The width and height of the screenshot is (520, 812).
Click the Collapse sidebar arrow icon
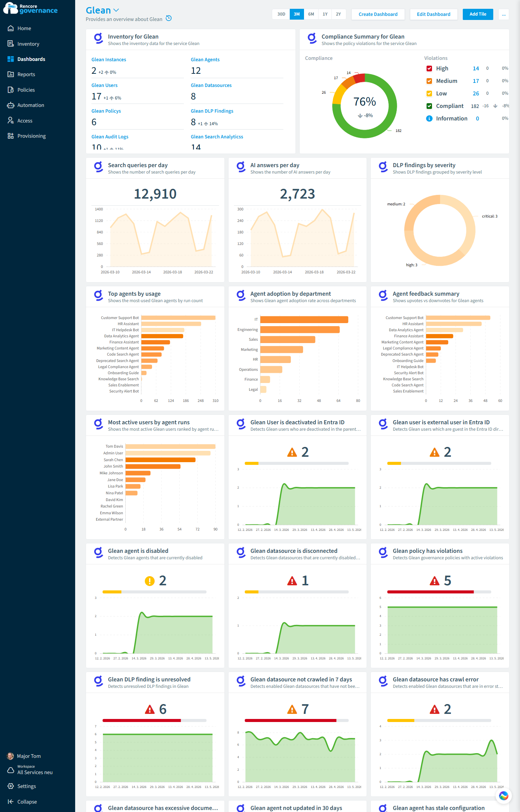coord(11,802)
